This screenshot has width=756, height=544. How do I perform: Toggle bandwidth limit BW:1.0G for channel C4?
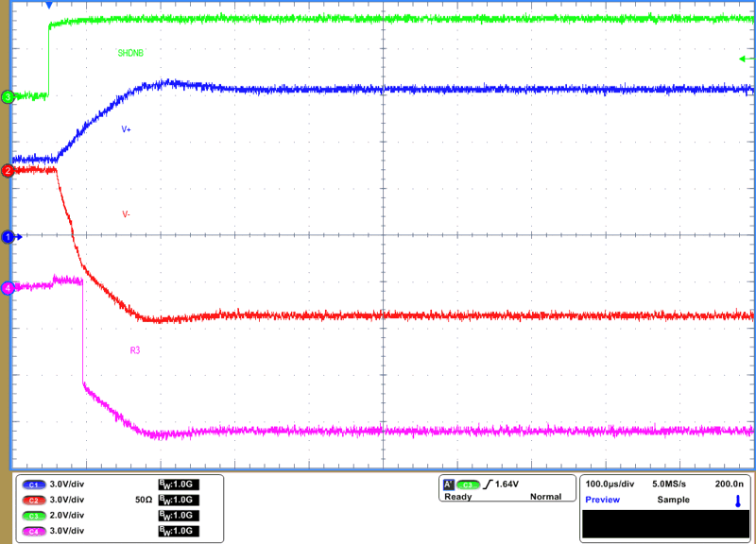180,530
